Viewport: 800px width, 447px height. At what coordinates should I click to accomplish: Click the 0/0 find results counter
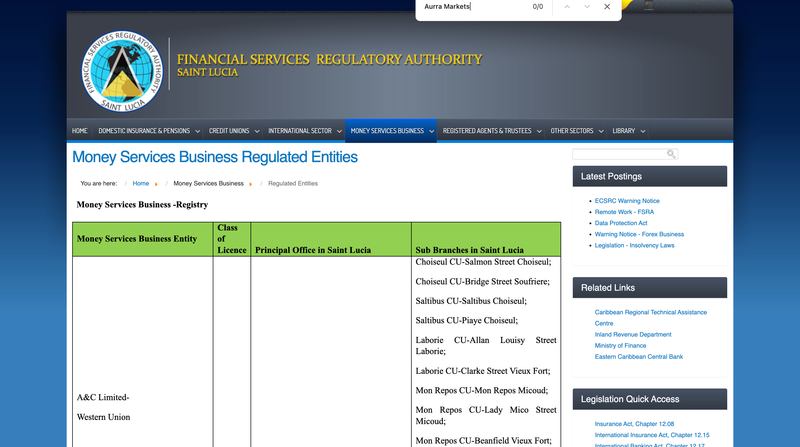click(x=538, y=7)
